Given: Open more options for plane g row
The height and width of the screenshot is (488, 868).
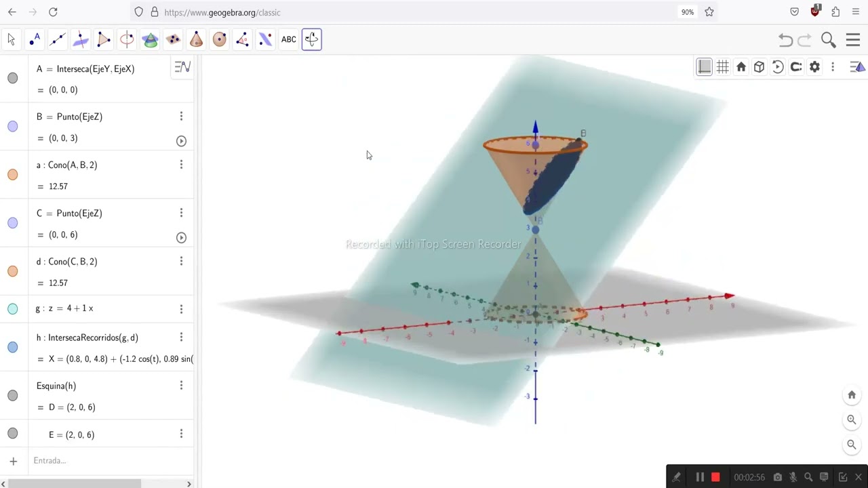Looking at the screenshot, I should click(181, 309).
